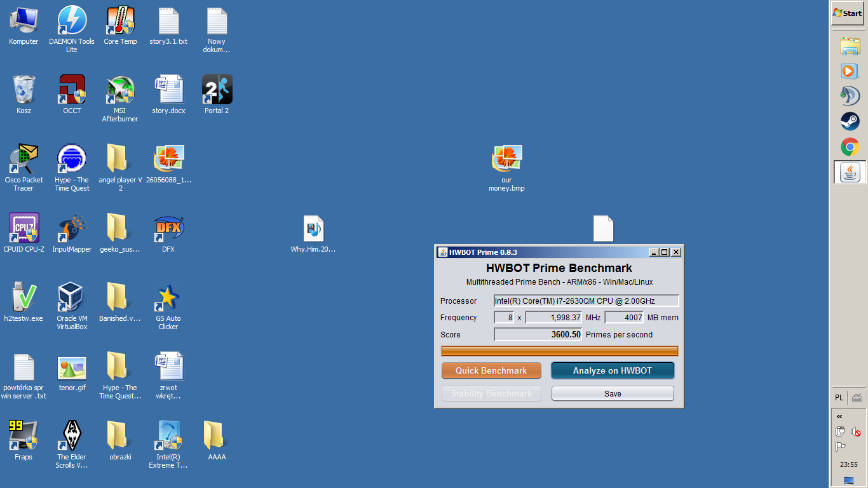Select the Why.Him.20... video file
The width and height of the screenshot is (868, 488).
click(313, 234)
